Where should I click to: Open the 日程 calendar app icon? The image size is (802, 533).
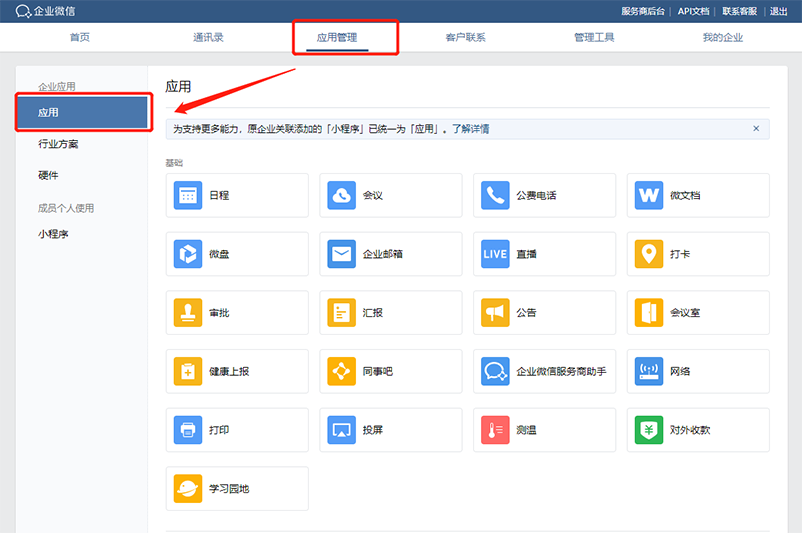(188, 195)
